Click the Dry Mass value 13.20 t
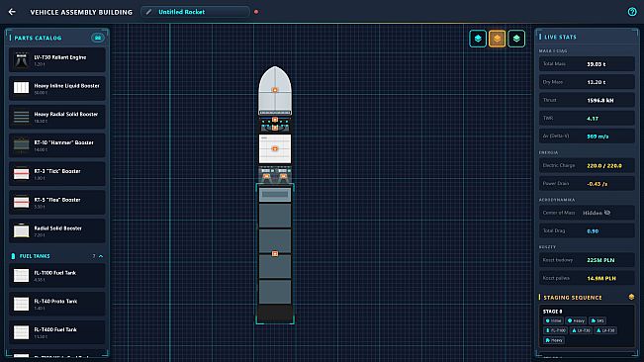The width and height of the screenshot is (644, 362). 596,82
